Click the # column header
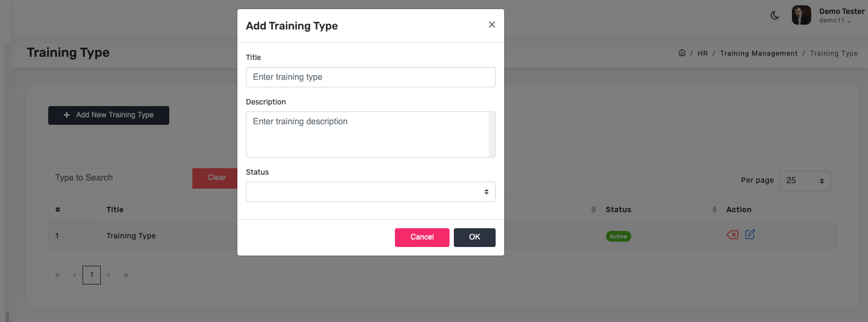 point(58,209)
